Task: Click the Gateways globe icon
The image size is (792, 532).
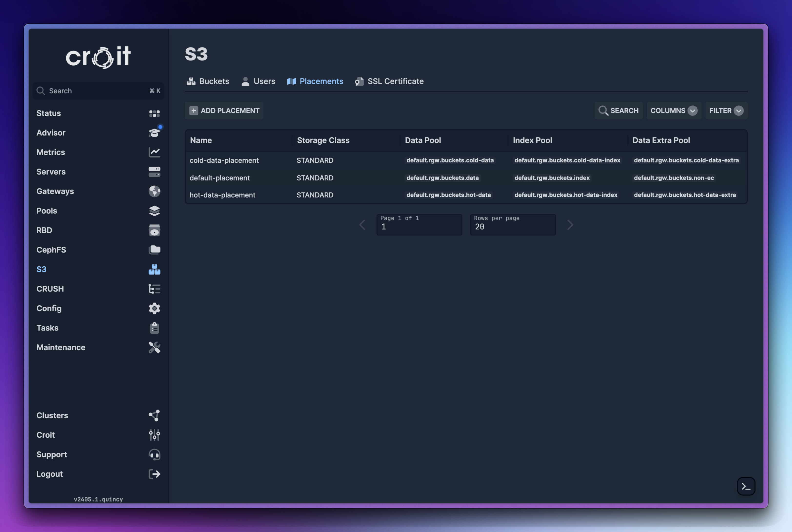Action: tap(154, 191)
